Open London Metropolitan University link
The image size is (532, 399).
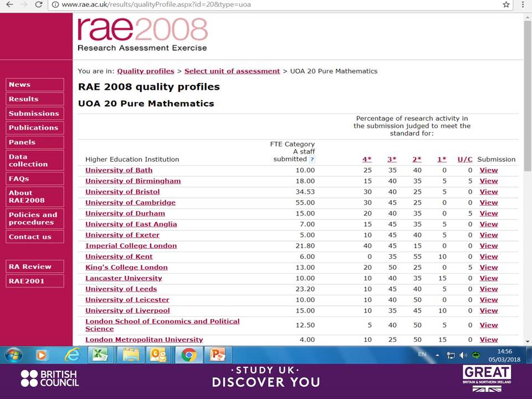click(x=144, y=340)
